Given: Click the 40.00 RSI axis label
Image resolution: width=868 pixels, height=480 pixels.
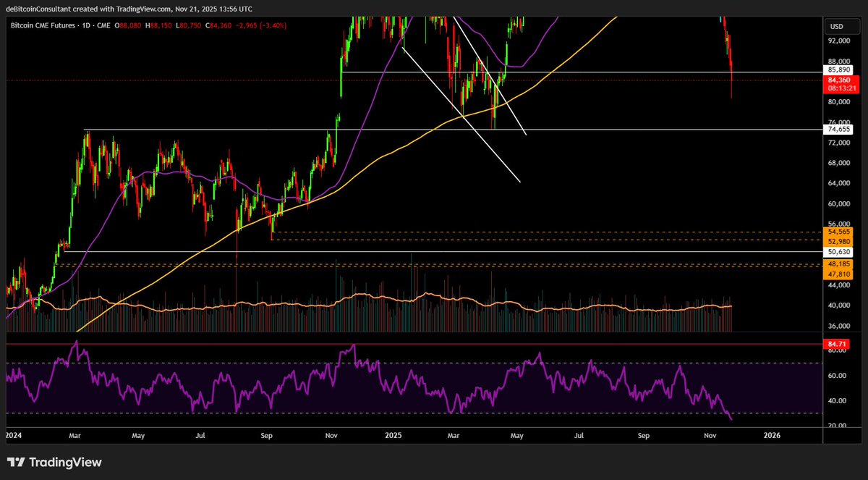Looking at the screenshot, I should click(x=838, y=400).
